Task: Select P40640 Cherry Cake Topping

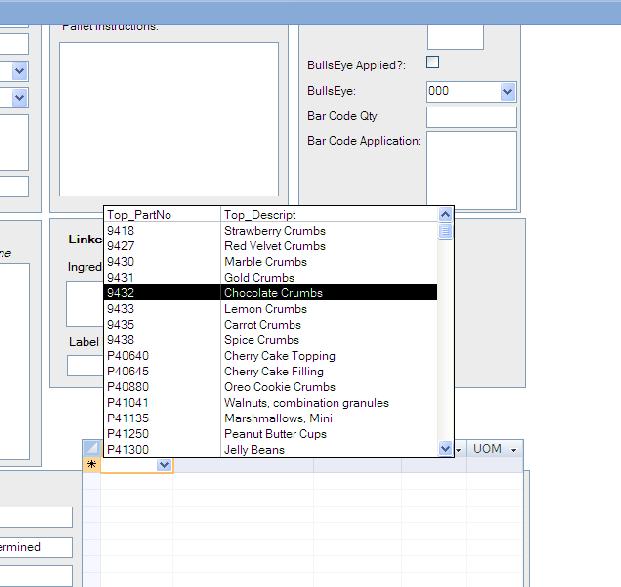Action: tap(270, 356)
